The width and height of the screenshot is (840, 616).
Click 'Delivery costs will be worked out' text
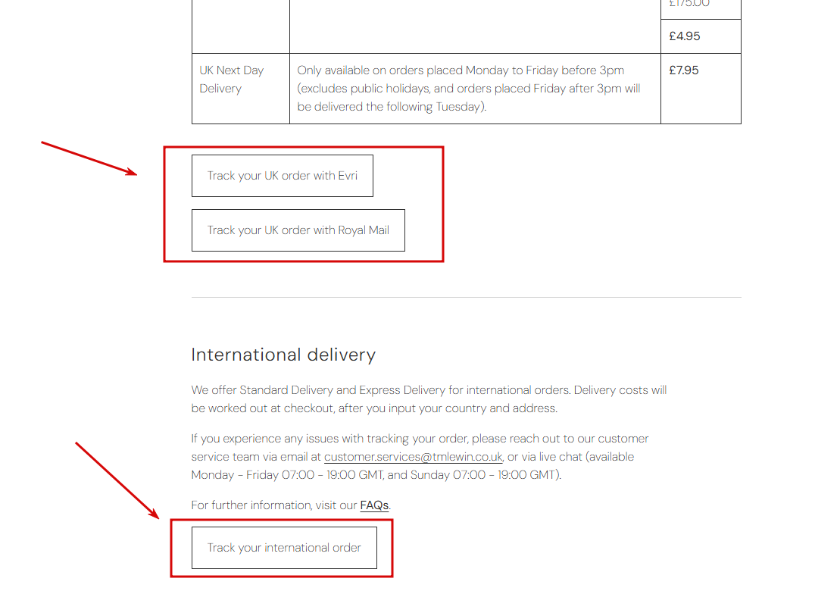pyautogui.click(x=621, y=390)
